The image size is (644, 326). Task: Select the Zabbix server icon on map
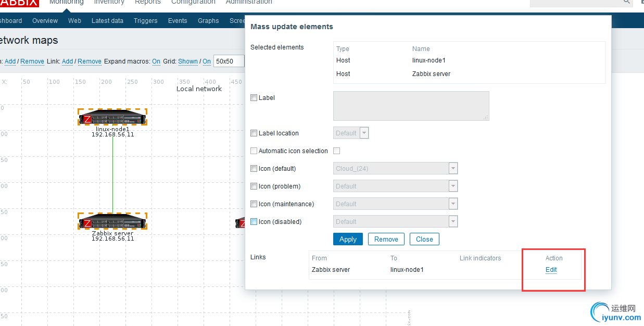pyautogui.click(x=112, y=221)
